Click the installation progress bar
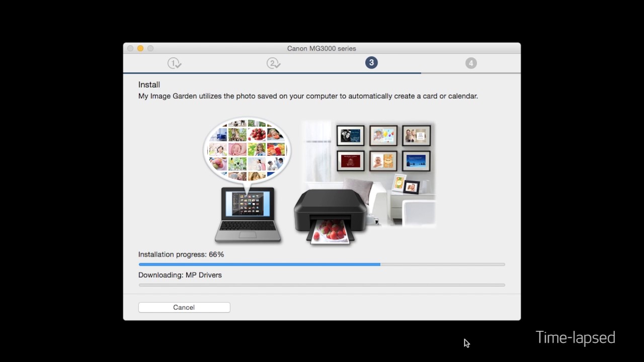 (321, 264)
